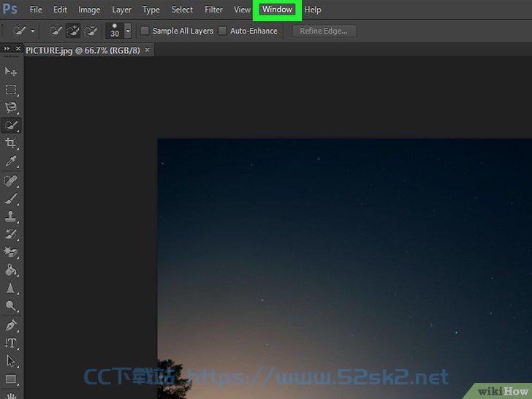Screen dimensions: 532x399
Task: Click the Photoshop Ps logo
Action: coord(9,9)
